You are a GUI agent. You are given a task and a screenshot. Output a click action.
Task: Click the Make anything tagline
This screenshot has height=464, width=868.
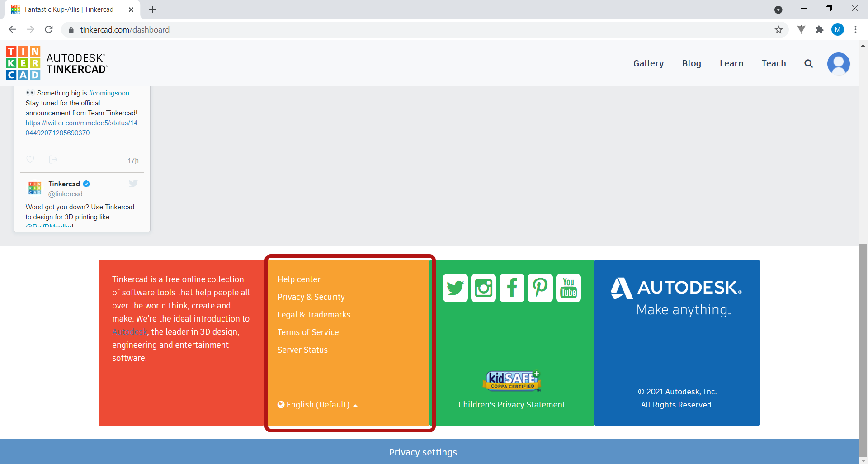[x=684, y=310]
